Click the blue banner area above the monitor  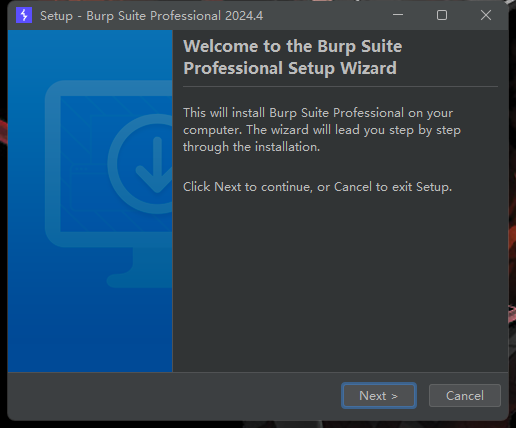tap(90, 53)
